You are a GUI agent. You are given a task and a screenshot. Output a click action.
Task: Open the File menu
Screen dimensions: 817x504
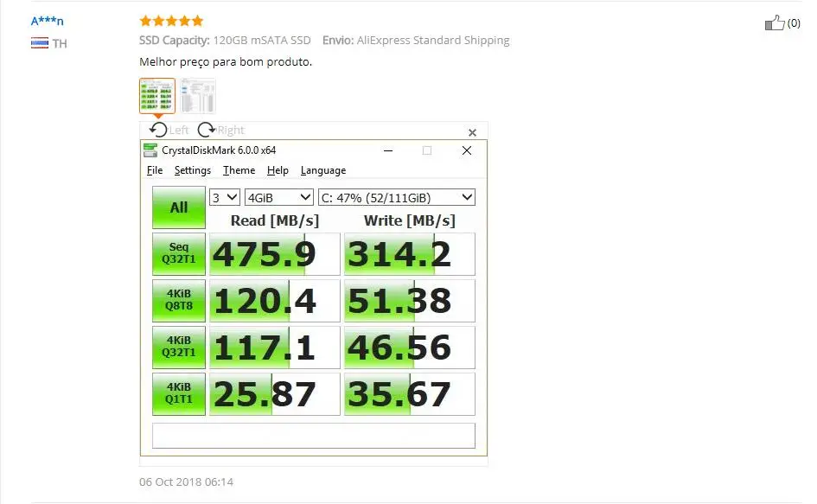[x=155, y=170]
